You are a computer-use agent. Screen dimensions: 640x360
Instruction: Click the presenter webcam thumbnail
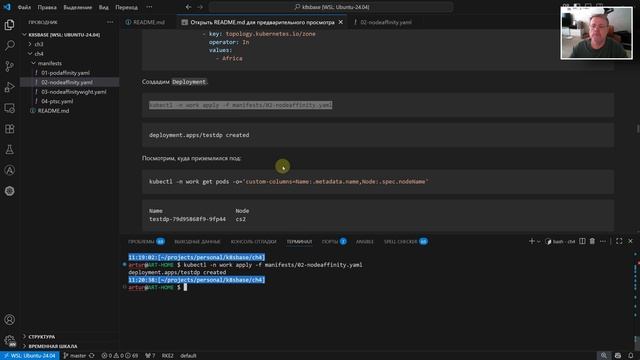click(x=596, y=33)
